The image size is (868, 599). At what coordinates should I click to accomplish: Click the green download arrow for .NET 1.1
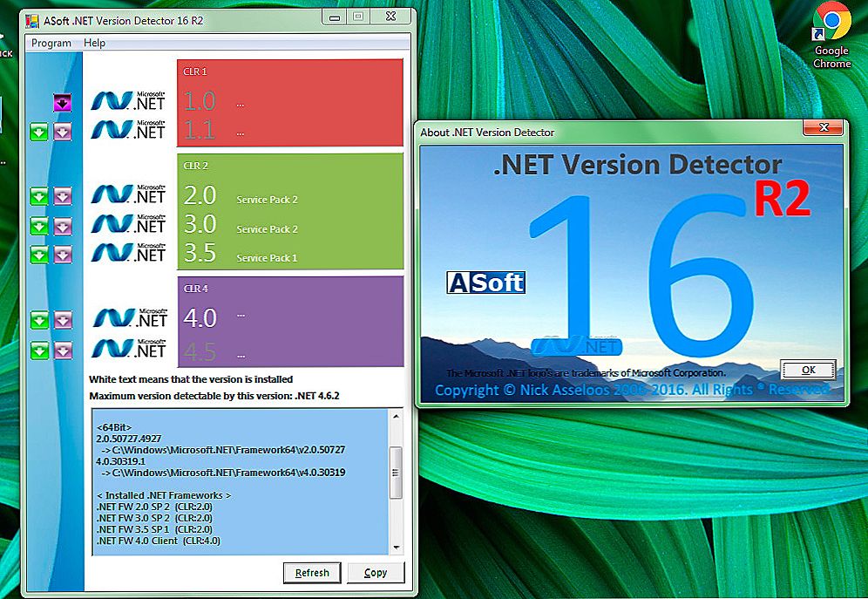click(x=38, y=132)
